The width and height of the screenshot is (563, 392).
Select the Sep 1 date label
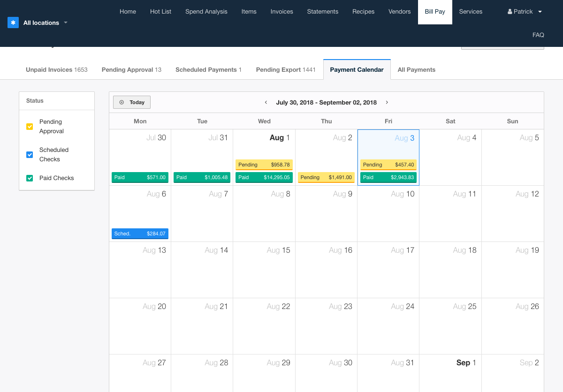coord(466,363)
